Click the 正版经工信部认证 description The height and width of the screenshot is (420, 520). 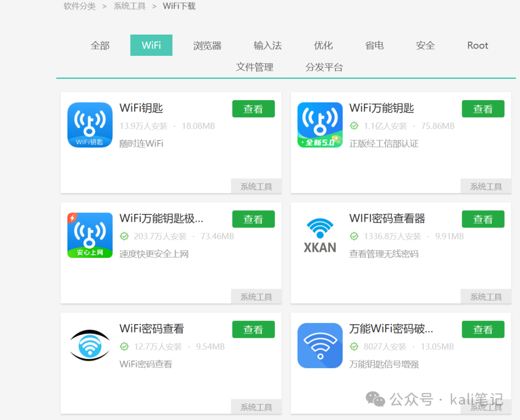tap(384, 143)
